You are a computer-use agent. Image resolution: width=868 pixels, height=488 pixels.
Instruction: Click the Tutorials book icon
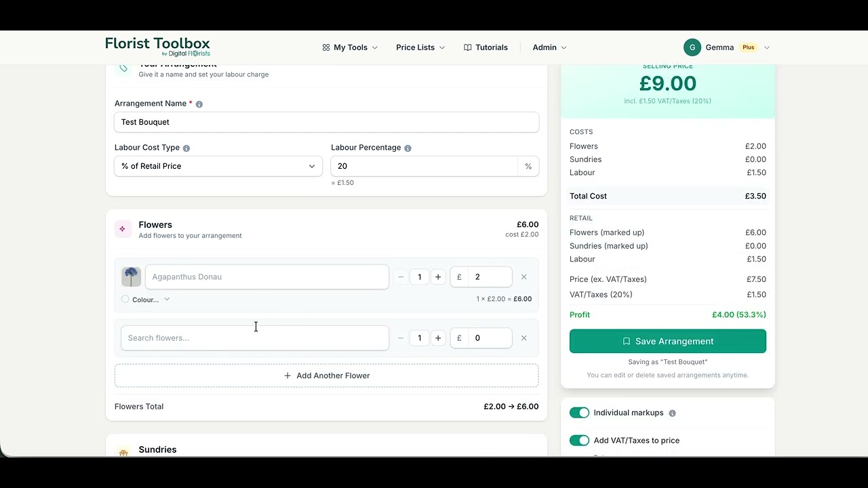(x=468, y=47)
